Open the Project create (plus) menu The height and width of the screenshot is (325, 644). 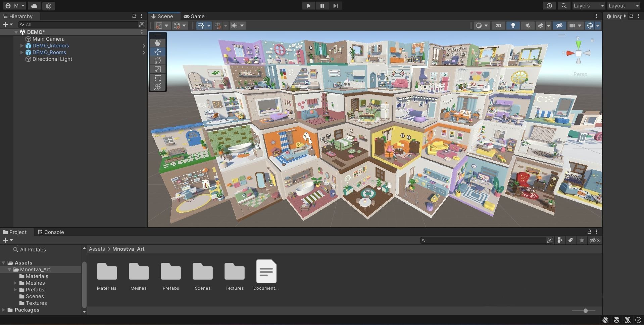pyautogui.click(x=7, y=240)
